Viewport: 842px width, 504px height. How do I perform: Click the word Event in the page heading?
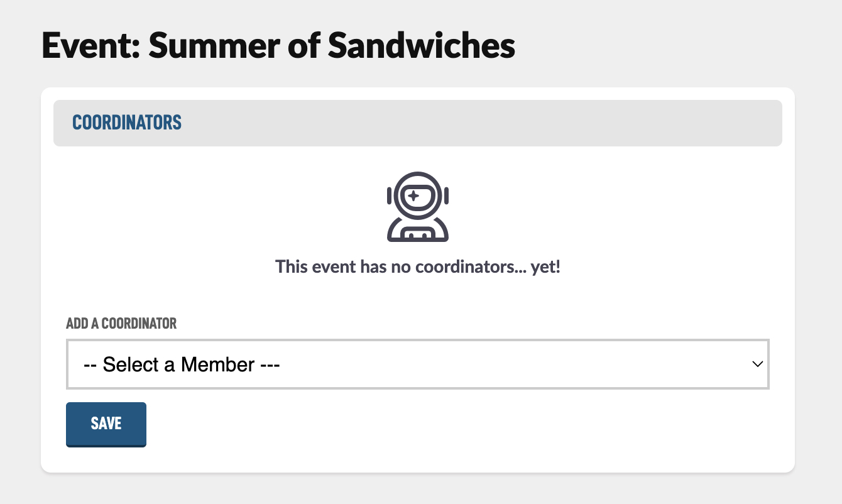(90, 45)
